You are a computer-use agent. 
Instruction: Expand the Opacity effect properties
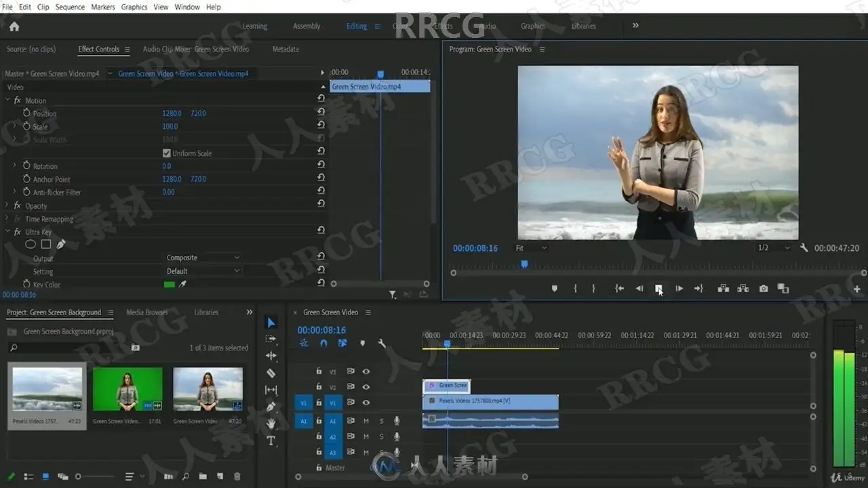(x=8, y=205)
